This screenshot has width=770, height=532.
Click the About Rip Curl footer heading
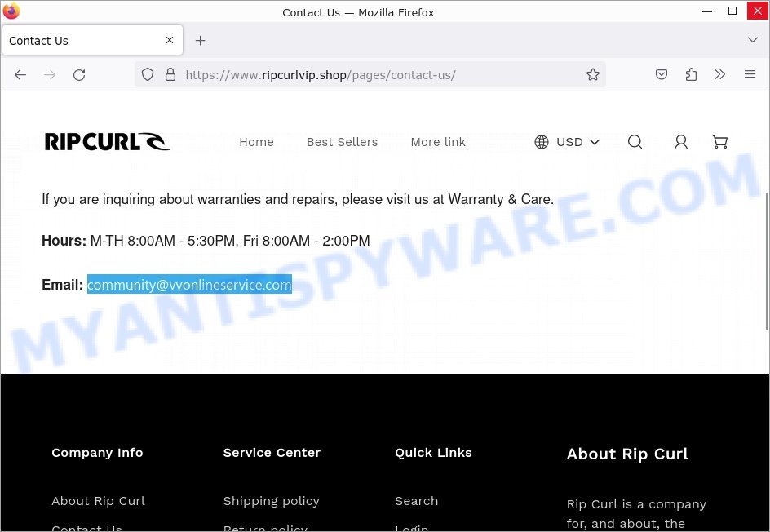(627, 454)
